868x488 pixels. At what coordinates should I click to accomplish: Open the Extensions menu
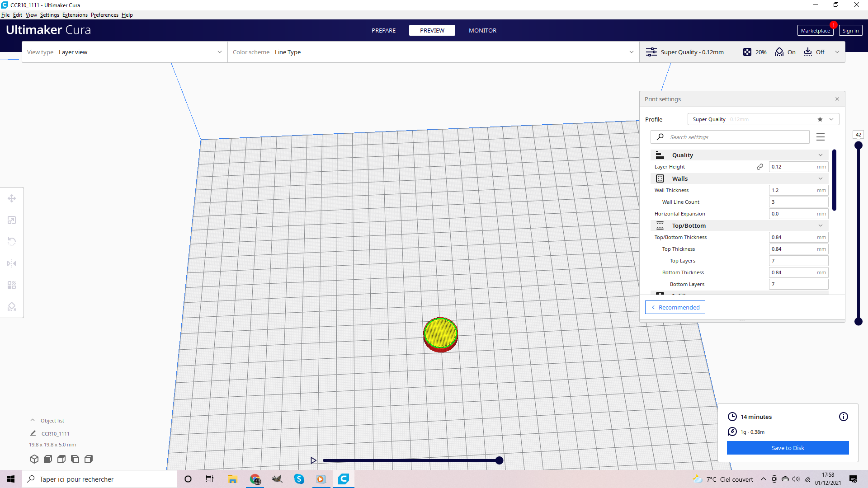(75, 15)
